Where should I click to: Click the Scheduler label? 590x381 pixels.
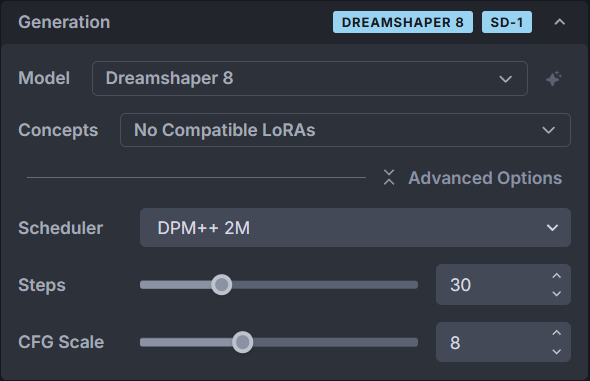point(61,228)
